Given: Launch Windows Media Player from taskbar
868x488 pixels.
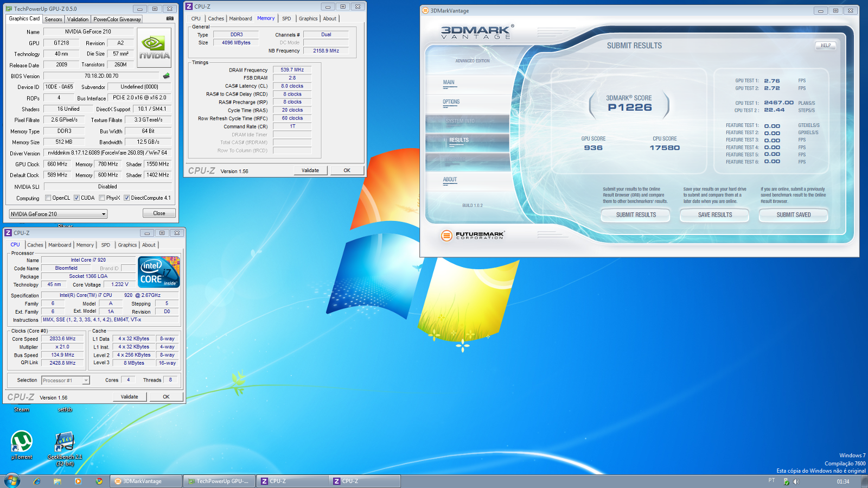Looking at the screenshot, I should (x=78, y=481).
